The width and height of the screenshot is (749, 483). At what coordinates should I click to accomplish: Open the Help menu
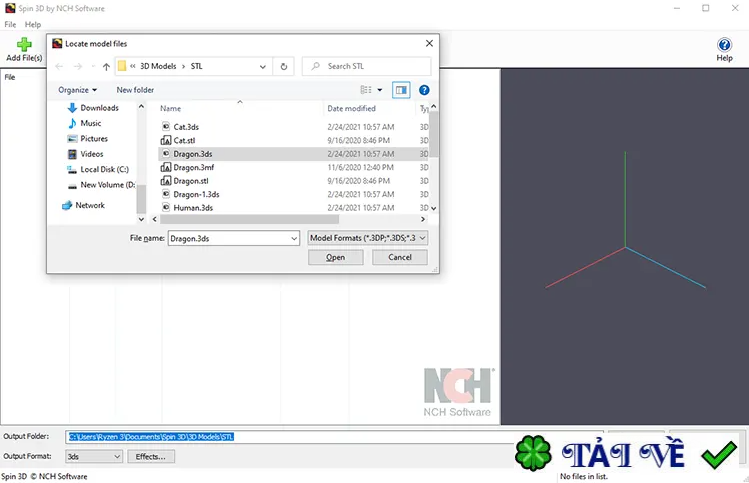pyautogui.click(x=33, y=24)
